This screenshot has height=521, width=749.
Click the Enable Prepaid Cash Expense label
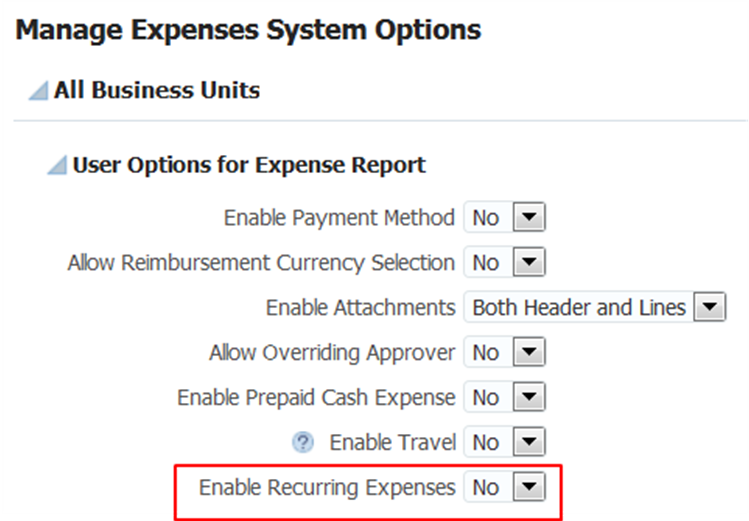coord(316,397)
